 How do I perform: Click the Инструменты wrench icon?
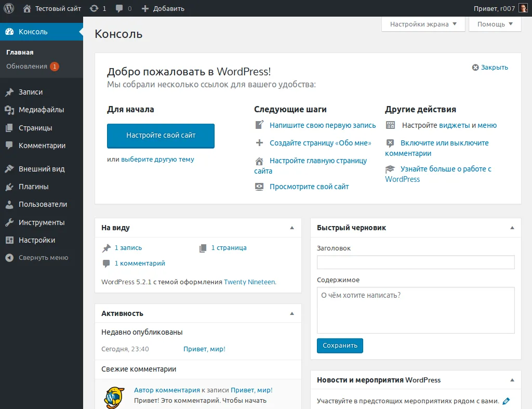(9, 222)
